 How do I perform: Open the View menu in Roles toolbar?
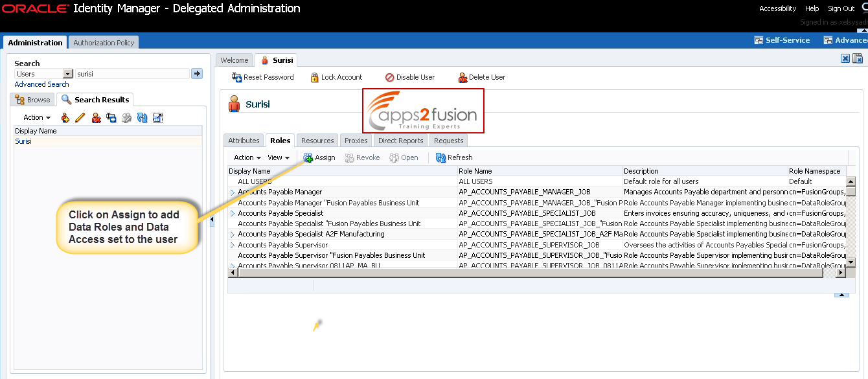coord(279,157)
